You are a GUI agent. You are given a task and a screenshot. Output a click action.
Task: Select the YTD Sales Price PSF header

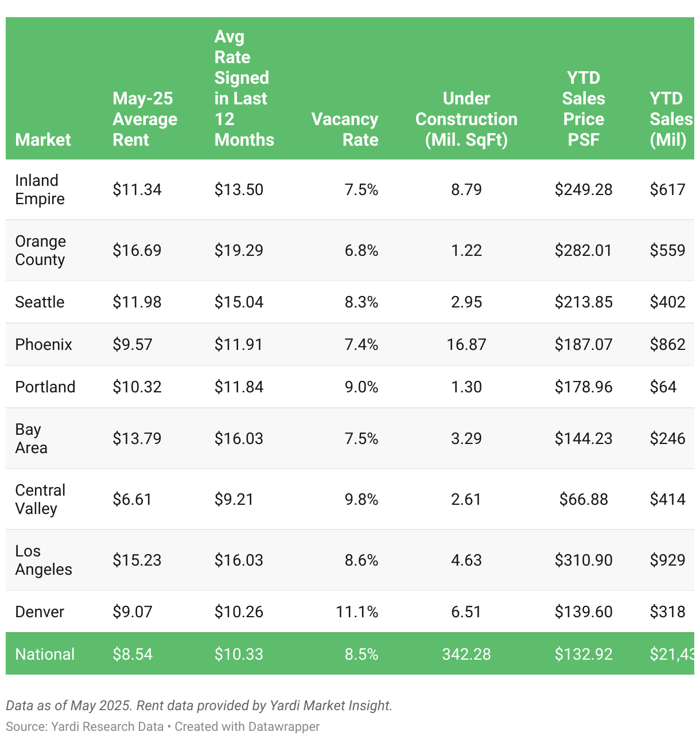[x=584, y=108]
